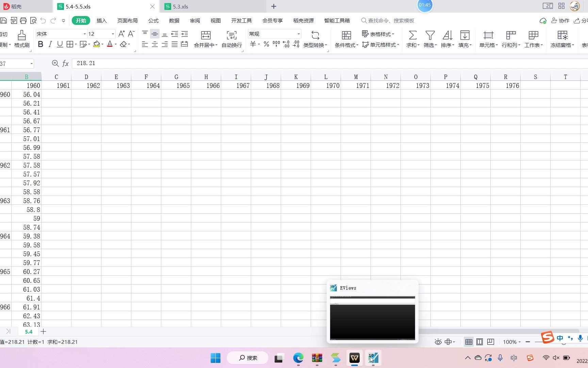The width and height of the screenshot is (588, 368).
Task: Open the Review ribbon tab
Action: (195, 20)
